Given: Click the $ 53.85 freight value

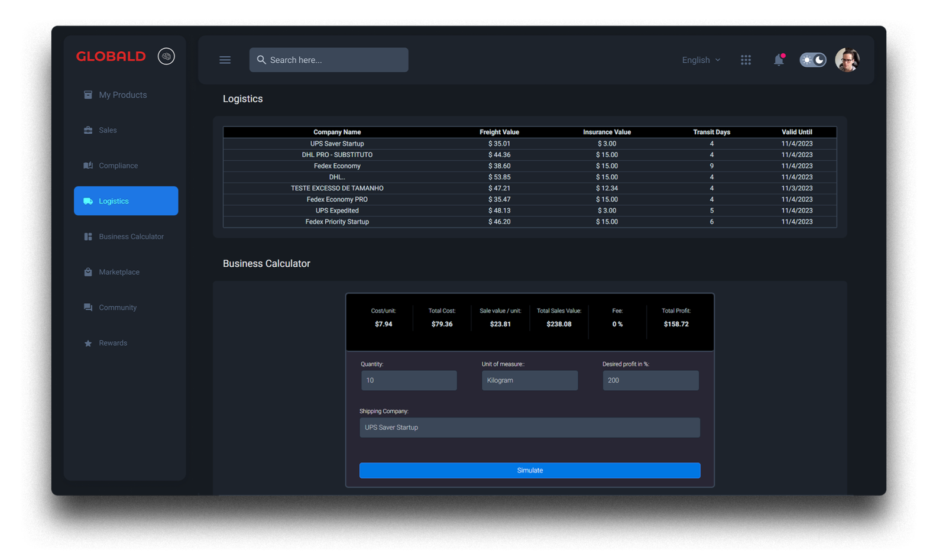Looking at the screenshot, I should [x=499, y=177].
